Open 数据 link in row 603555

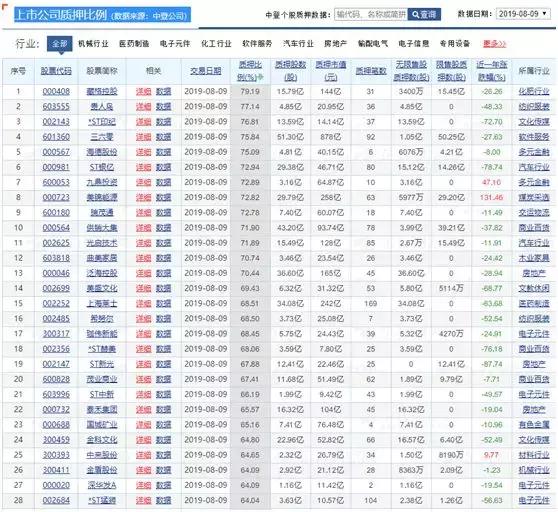163,106
